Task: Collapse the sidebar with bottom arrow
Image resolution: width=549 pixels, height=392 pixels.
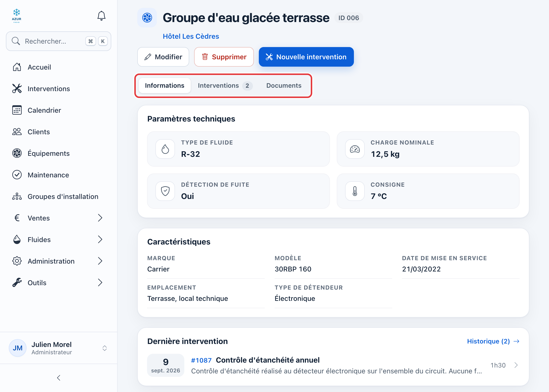Action: [x=59, y=378]
